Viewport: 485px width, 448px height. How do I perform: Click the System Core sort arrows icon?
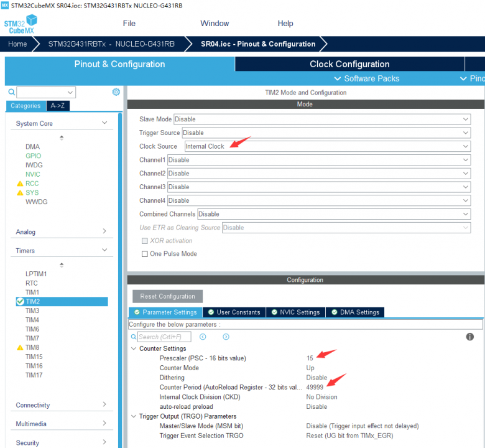point(62,138)
